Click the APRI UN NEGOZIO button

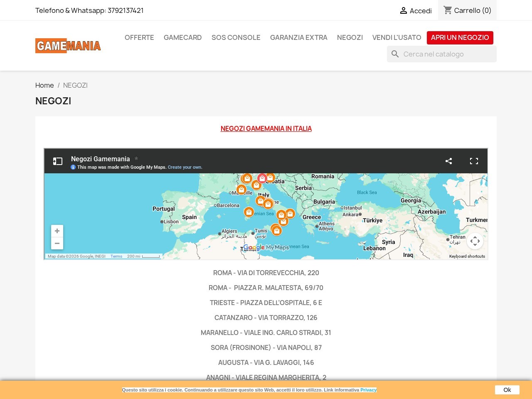click(460, 37)
